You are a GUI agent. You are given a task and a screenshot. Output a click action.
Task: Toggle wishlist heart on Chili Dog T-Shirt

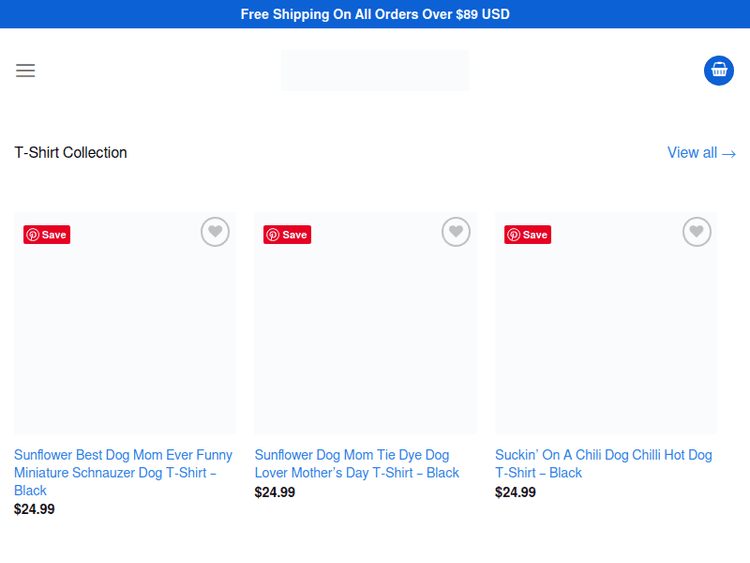pos(697,232)
